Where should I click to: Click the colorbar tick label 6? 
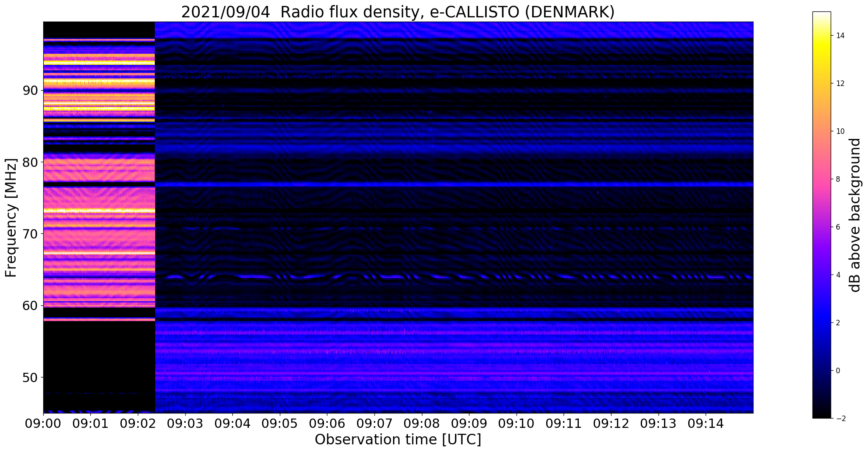click(x=838, y=227)
